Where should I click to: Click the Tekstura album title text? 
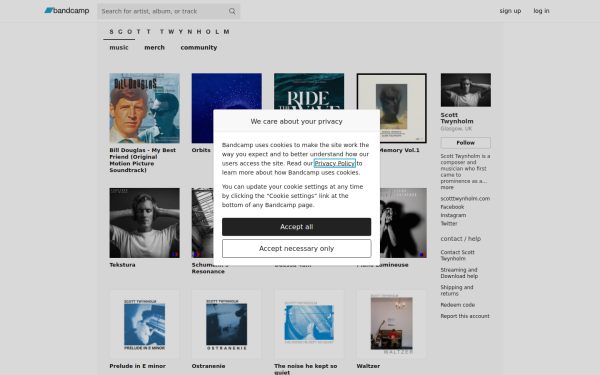click(122, 265)
